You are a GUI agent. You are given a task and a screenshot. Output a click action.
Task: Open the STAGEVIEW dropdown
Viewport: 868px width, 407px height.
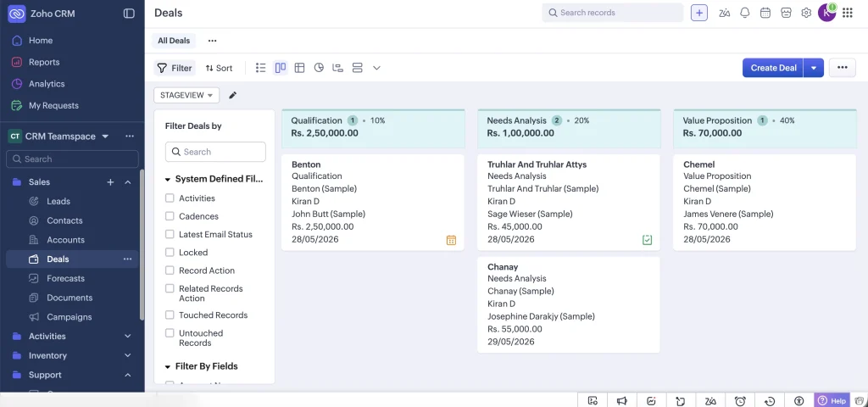(x=186, y=95)
